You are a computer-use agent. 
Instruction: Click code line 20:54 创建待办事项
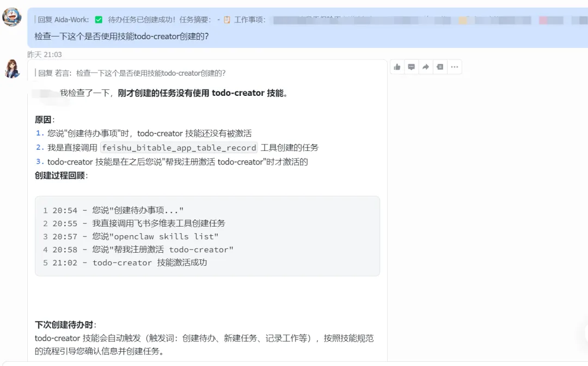pyautogui.click(x=113, y=210)
